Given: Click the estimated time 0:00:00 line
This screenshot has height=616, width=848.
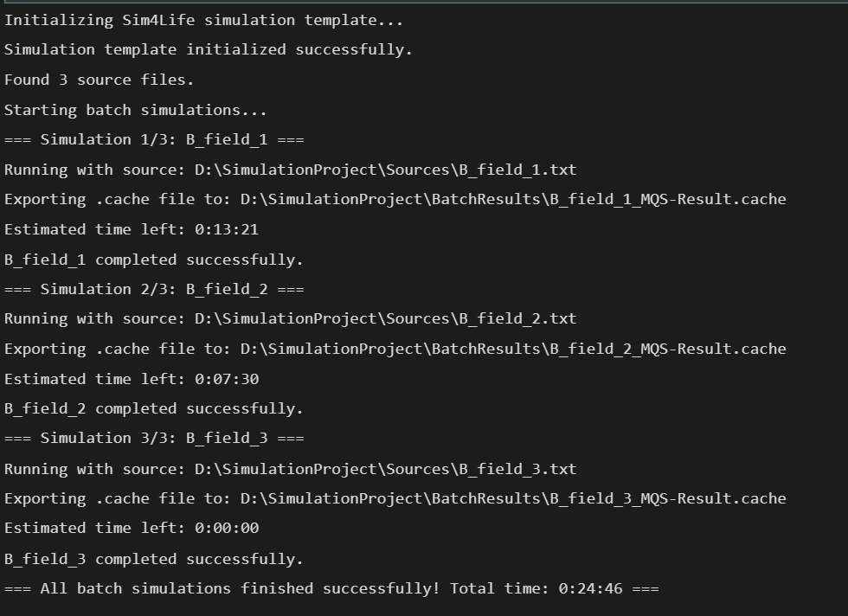Looking at the screenshot, I should point(132,528).
